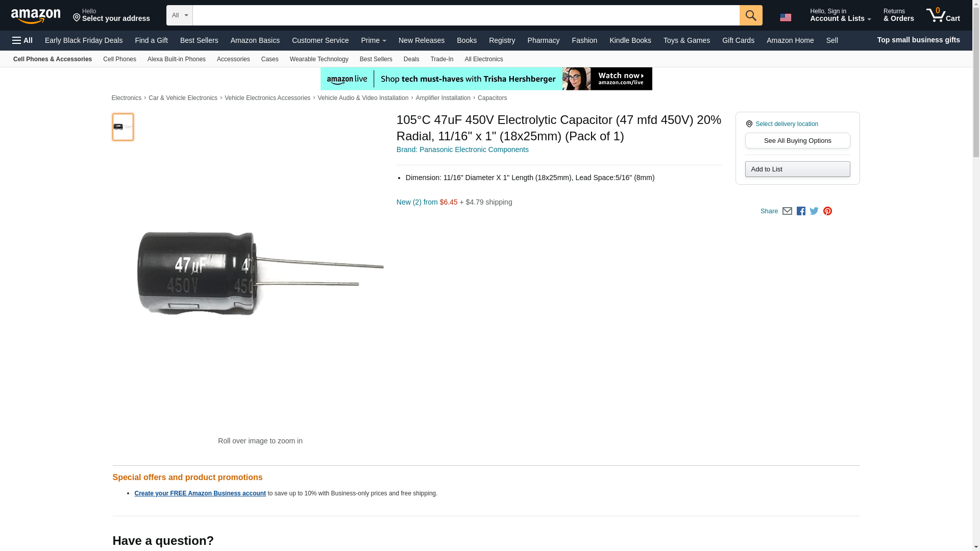
Task: Open Panasonic Electronic Components brand link
Action: [462, 149]
